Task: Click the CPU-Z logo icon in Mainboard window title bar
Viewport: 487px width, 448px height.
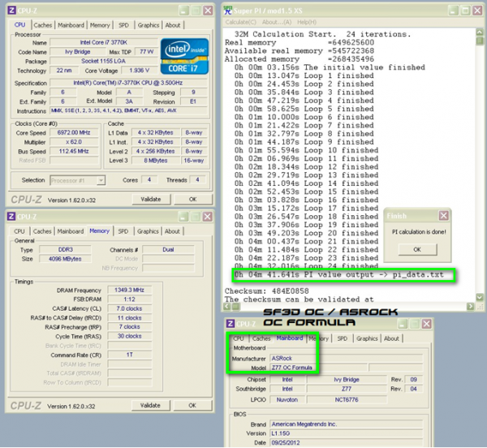Action: click(231, 324)
